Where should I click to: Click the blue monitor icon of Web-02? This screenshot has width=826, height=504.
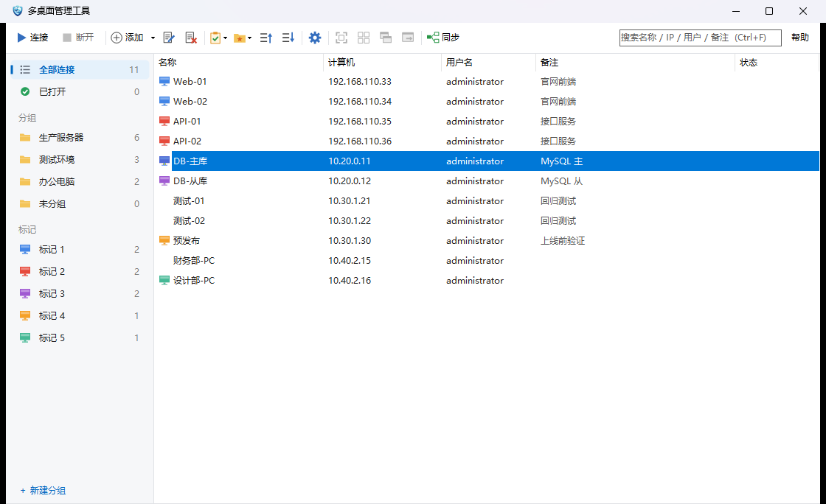click(164, 102)
